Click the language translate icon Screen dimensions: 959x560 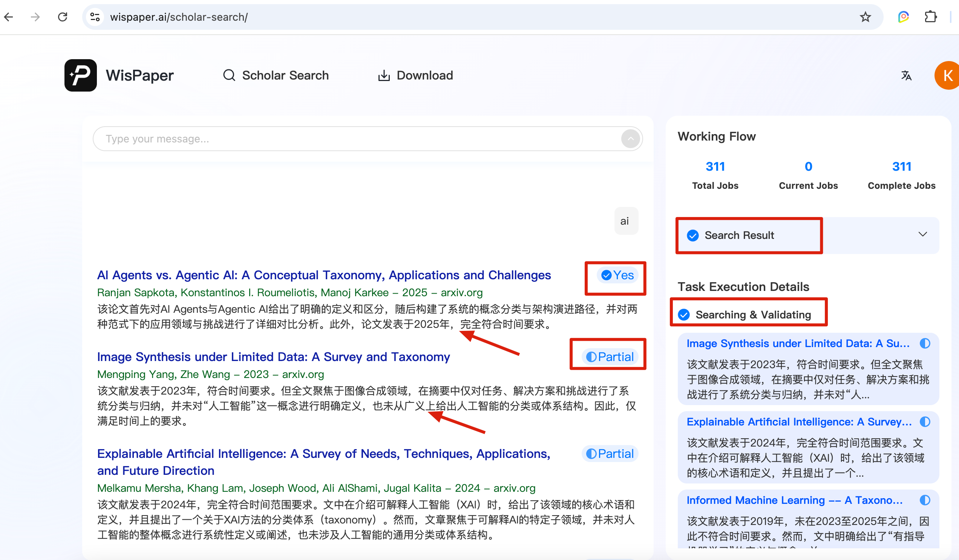[x=906, y=75]
